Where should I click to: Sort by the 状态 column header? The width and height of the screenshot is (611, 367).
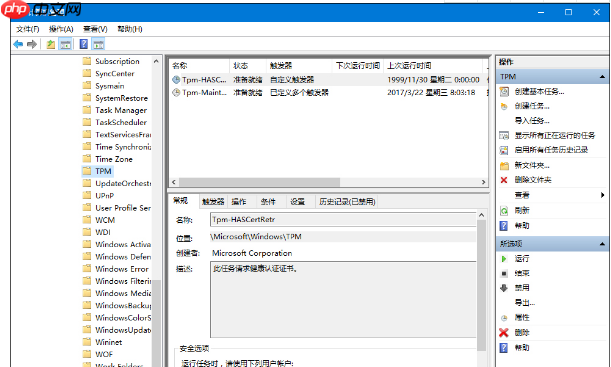[x=248, y=66]
